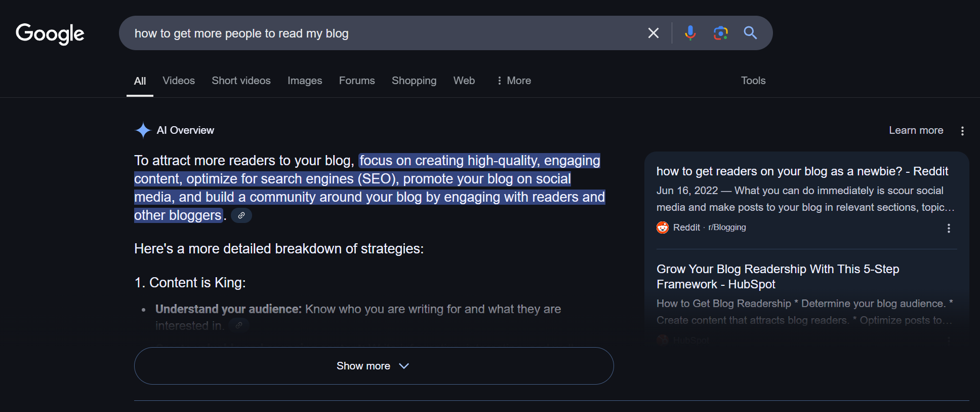
Task: Switch to the Web tab
Action: (x=464, y=81)
